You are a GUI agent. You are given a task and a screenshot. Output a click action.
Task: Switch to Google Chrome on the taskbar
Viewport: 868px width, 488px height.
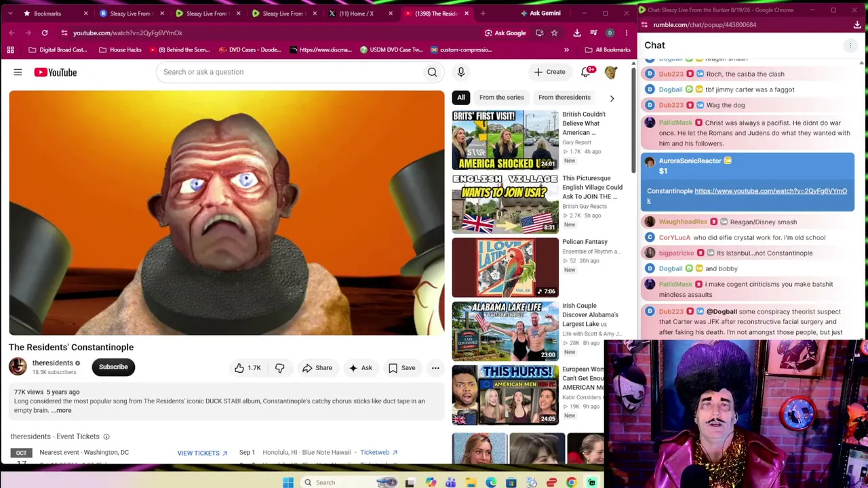(572, 483)
